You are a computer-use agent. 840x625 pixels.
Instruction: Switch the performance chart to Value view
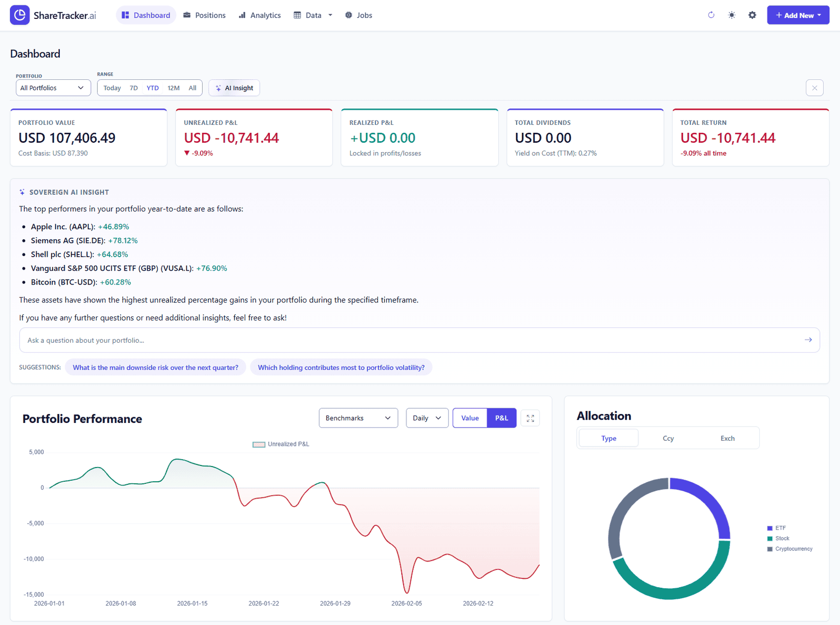click(469, 418)
